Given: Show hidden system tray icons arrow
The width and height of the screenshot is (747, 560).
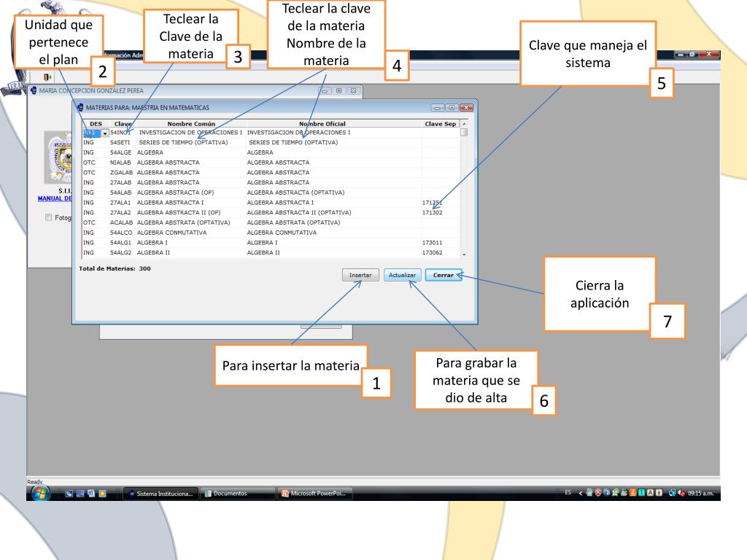Looking at the screenshot, I should click(581, 493).
